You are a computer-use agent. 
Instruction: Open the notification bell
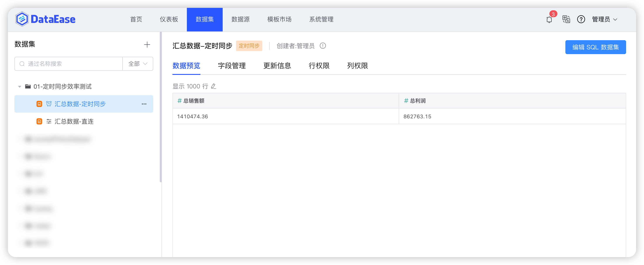[x=549, y=19]
